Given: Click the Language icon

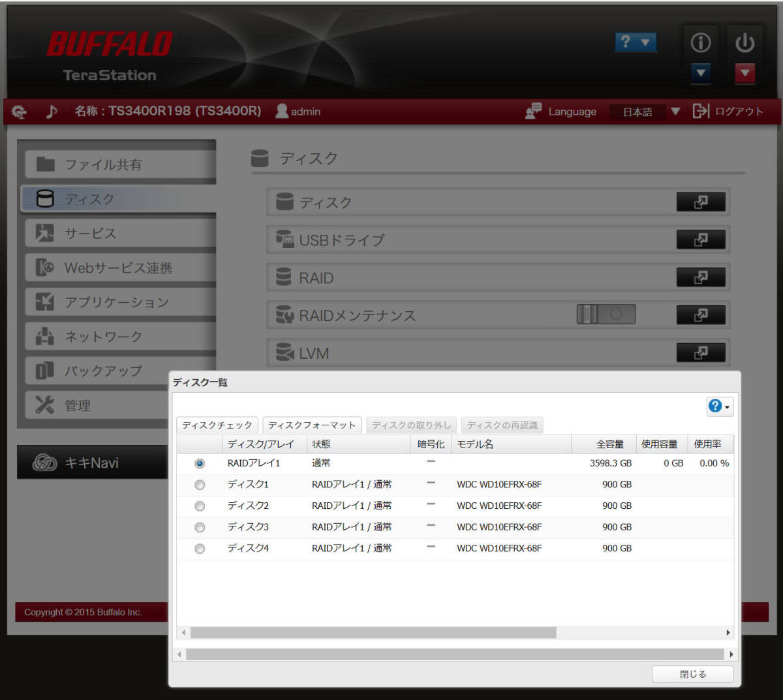Looking at the screenshot, I should [x=533, y=111].
